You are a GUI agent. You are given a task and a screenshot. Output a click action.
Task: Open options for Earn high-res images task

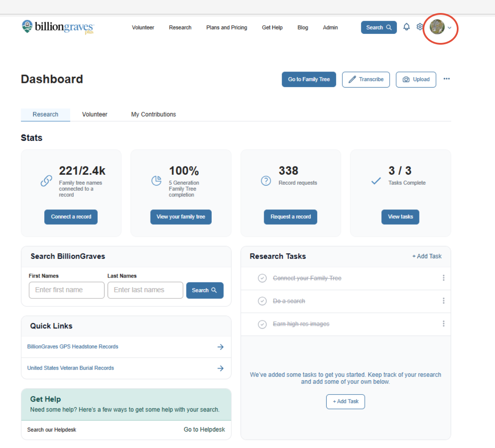443,324
